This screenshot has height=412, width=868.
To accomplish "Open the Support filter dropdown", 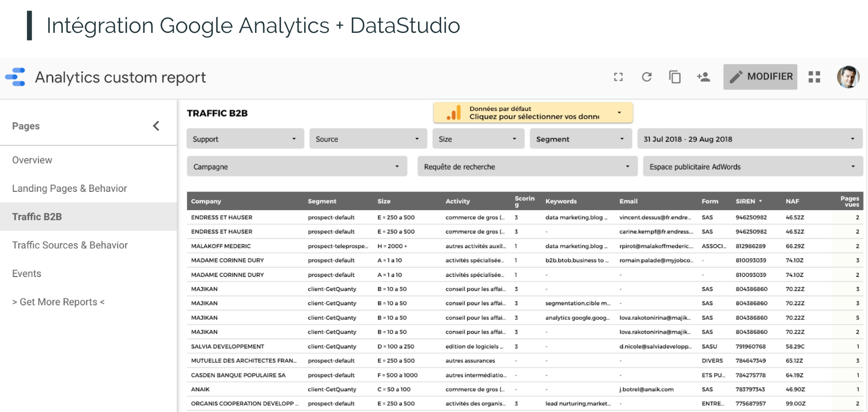I will pos(245,139).
